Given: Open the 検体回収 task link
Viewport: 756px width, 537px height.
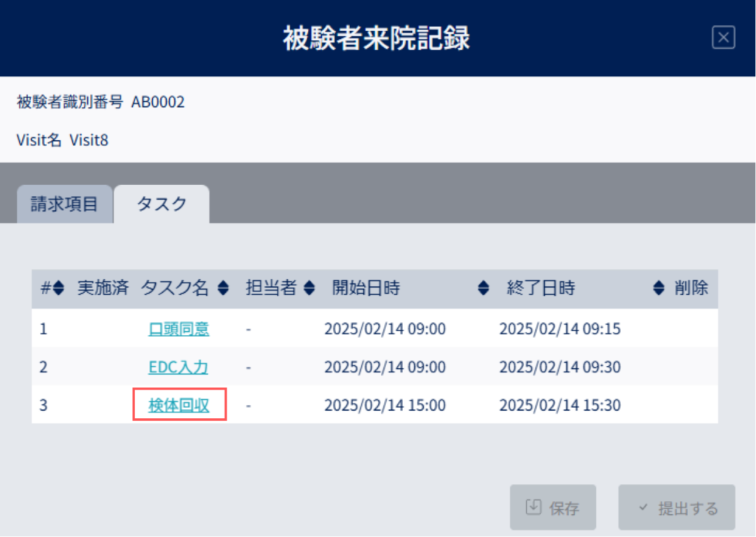Looking at the screenshot, I should point(179,406).
